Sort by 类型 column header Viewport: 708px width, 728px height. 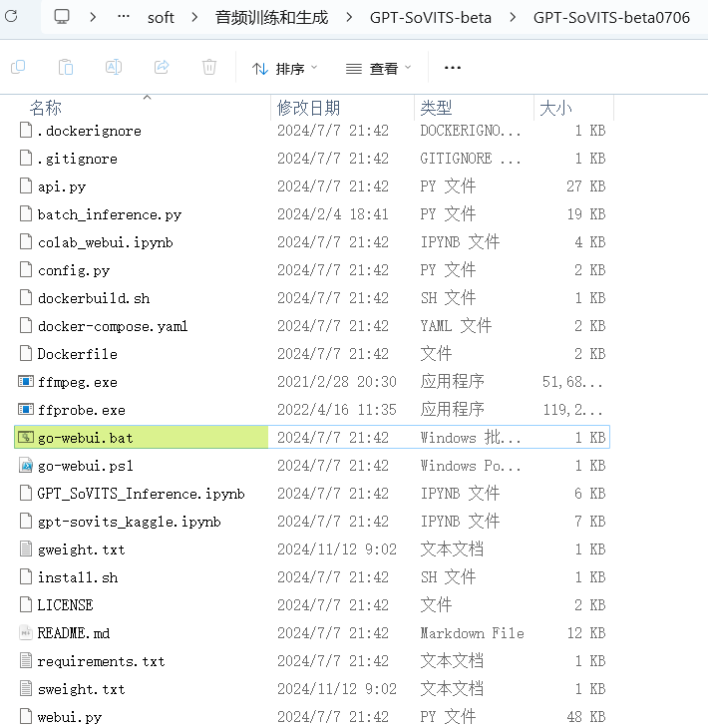coord(436,108)
